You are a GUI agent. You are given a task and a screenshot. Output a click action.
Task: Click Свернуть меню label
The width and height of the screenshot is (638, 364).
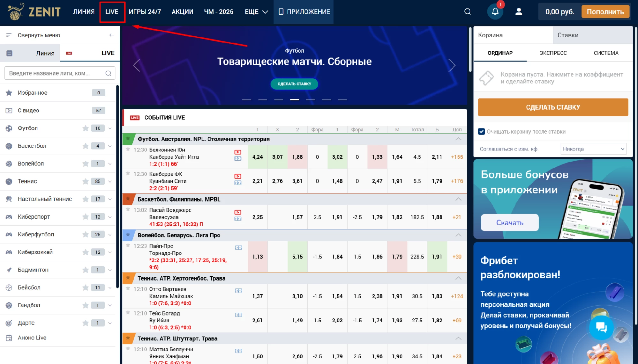(x=39, y=35)
